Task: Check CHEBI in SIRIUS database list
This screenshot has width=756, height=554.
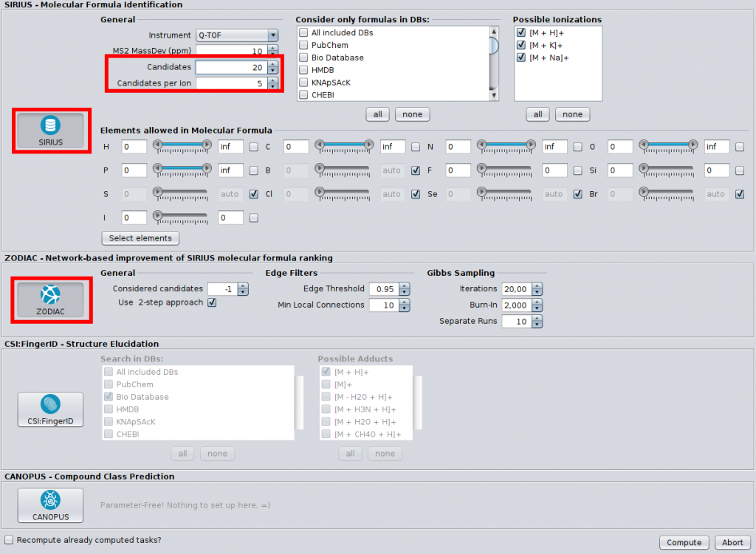Action: pos(303,95)
